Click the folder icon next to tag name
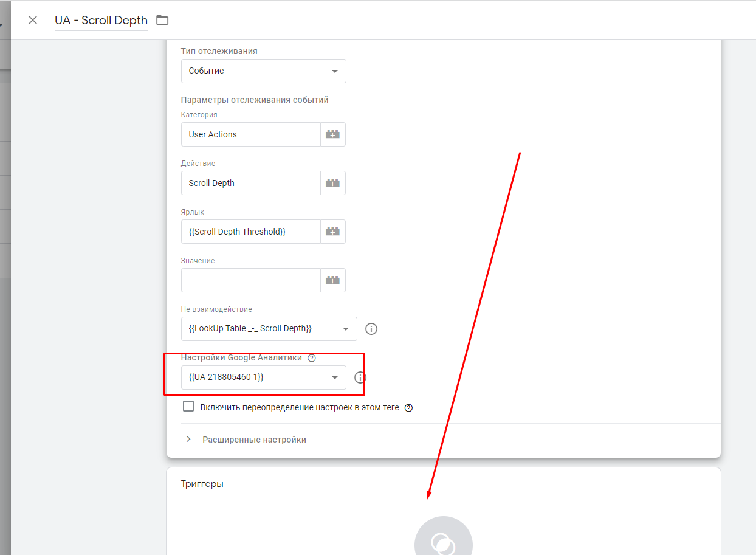756x555 pixels. tap(162, 20)
